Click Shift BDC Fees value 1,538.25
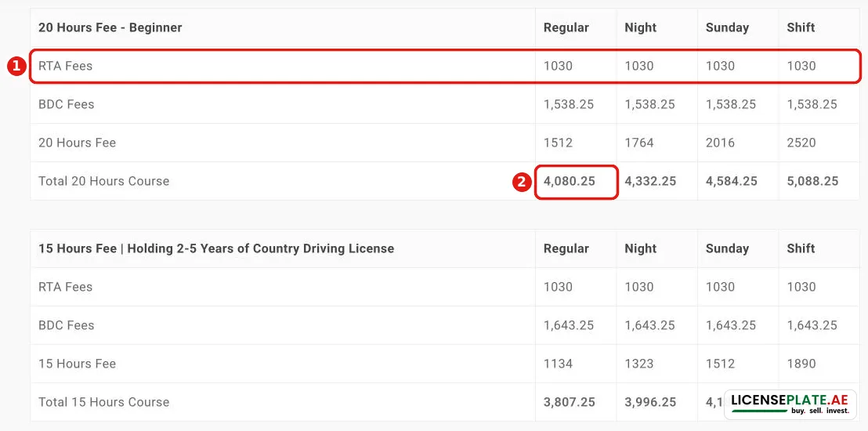868x431 pixels. (812, 104)
